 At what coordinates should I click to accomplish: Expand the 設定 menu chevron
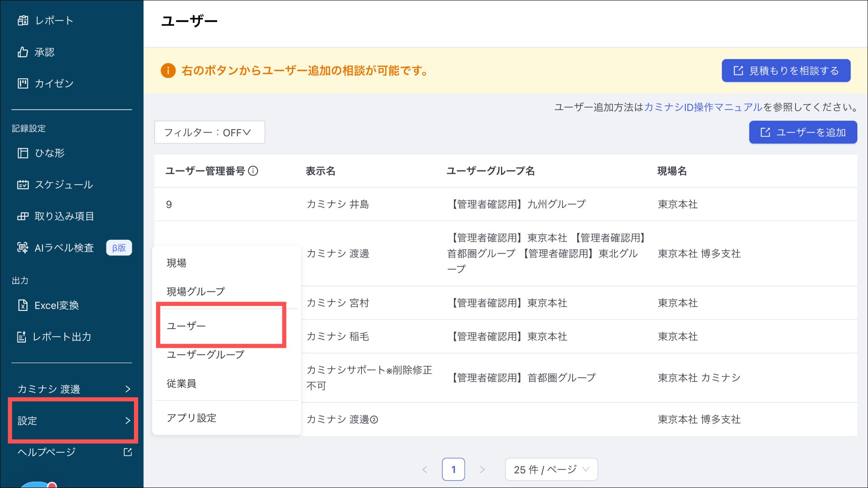click(x=128, y=421)
